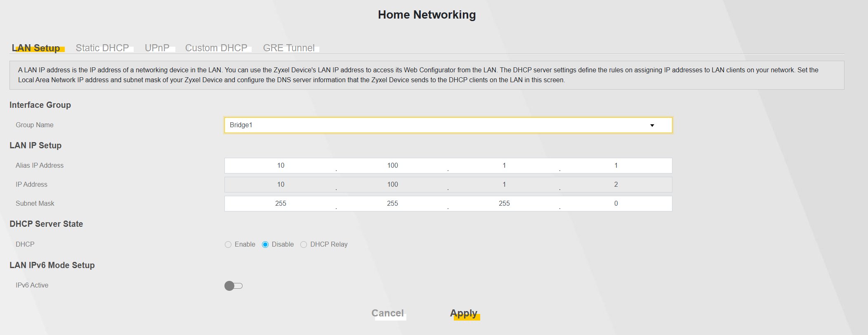
Task: Toggle the IPv6 Active switch
Action: pos(234,286)
